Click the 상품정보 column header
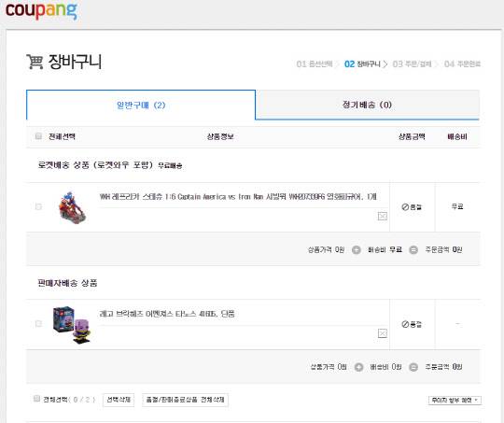Screen dimensions: 504x423 click(x=220, y=136)
